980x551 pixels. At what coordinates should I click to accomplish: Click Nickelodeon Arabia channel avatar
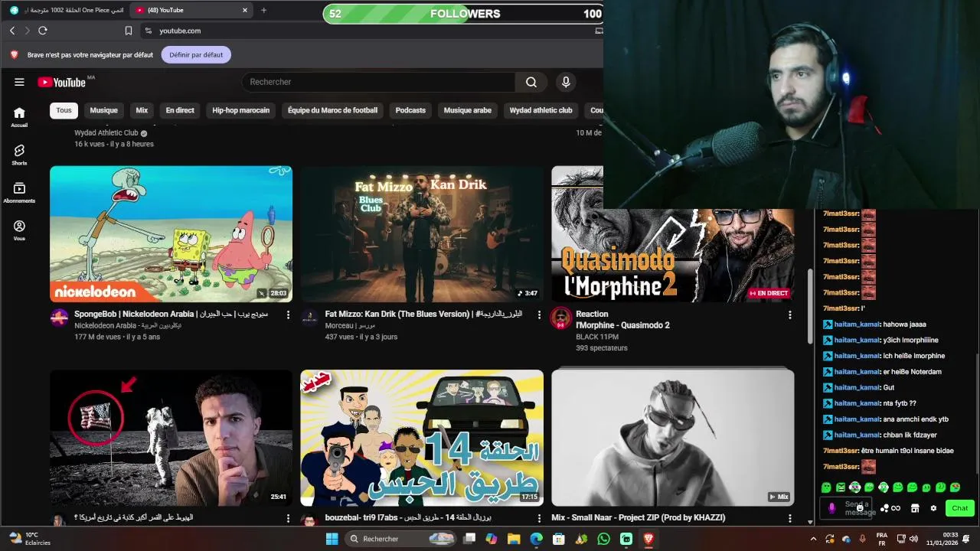pos(59,318)
